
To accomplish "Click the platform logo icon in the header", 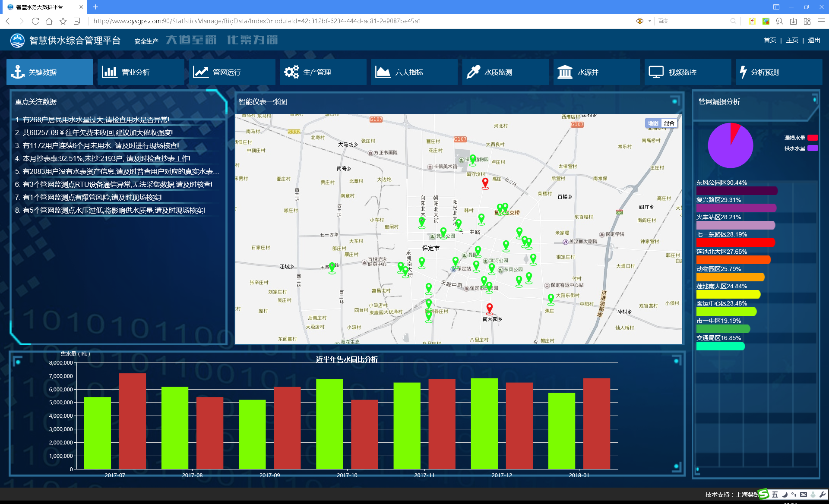I will point(18,41).
